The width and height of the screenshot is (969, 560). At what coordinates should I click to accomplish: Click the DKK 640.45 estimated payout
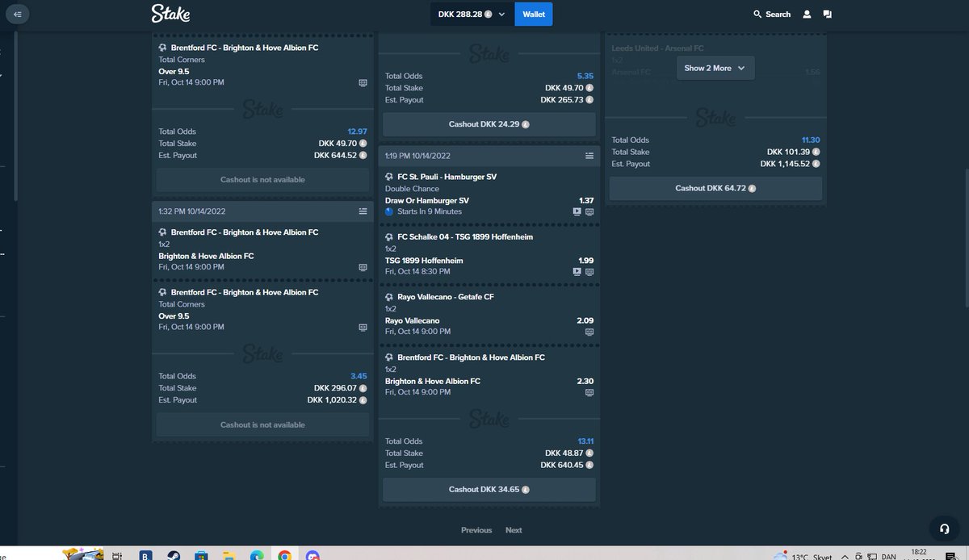(x=562, y=466)
